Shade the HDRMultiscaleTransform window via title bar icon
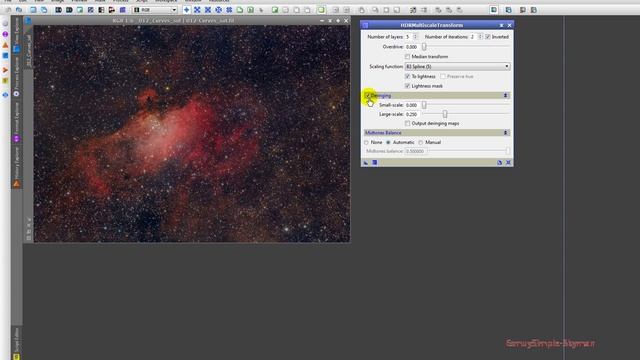The height and width of the screenshot is (360, 640). pyautogui.click(x=502, y=25)
